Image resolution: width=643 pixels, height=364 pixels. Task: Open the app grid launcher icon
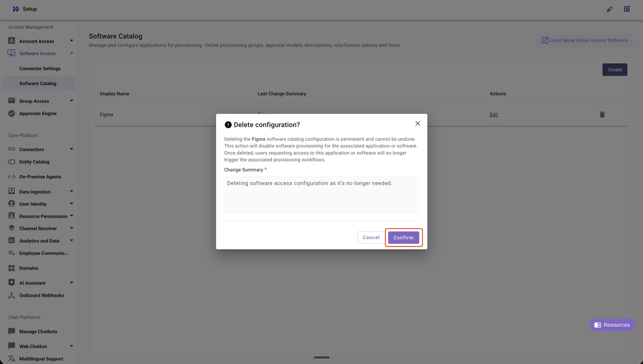click(x=627, y=9)
